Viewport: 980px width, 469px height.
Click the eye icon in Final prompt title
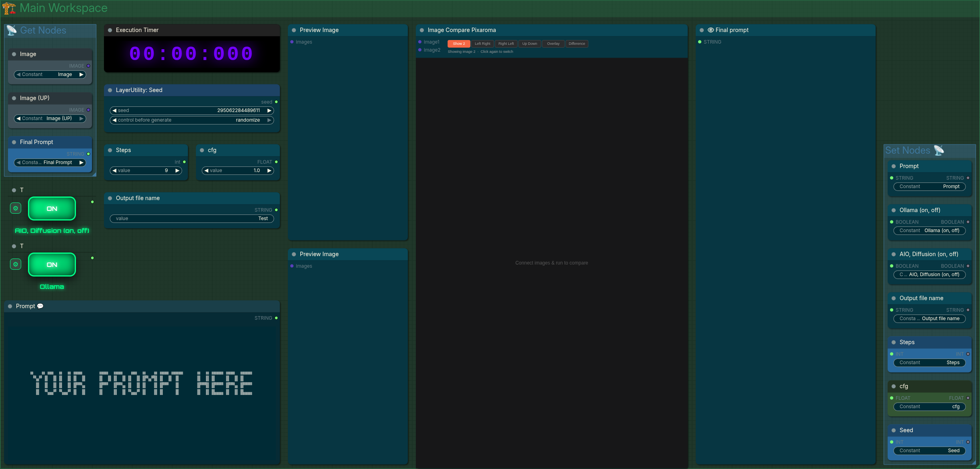(711, 30)
